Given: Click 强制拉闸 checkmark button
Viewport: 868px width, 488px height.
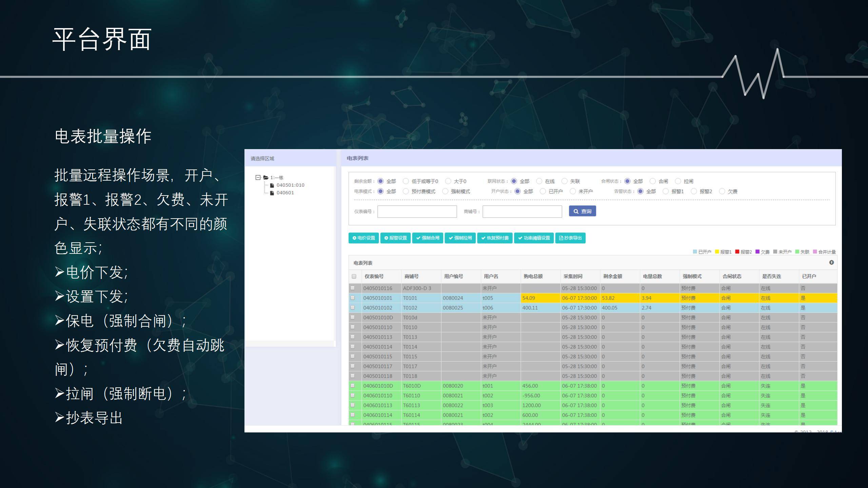Looking at the screenshot, I should click(460, 238).
